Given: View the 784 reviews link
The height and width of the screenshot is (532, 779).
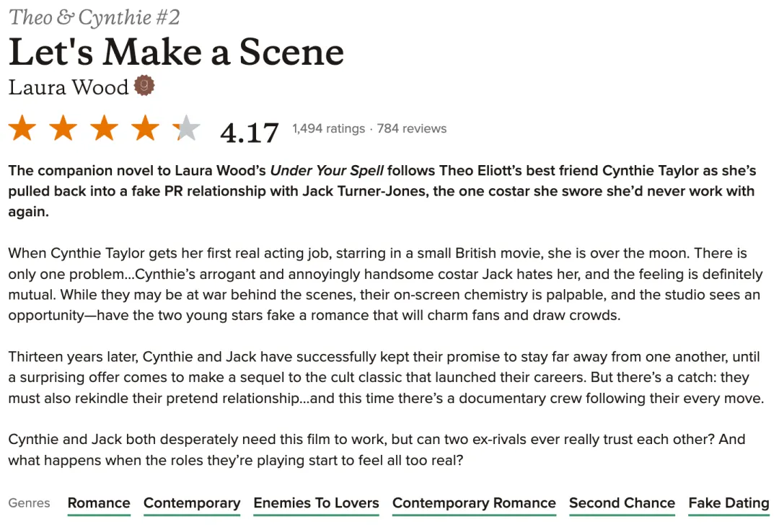Looking at the screenshot, I should pos(412,128).
